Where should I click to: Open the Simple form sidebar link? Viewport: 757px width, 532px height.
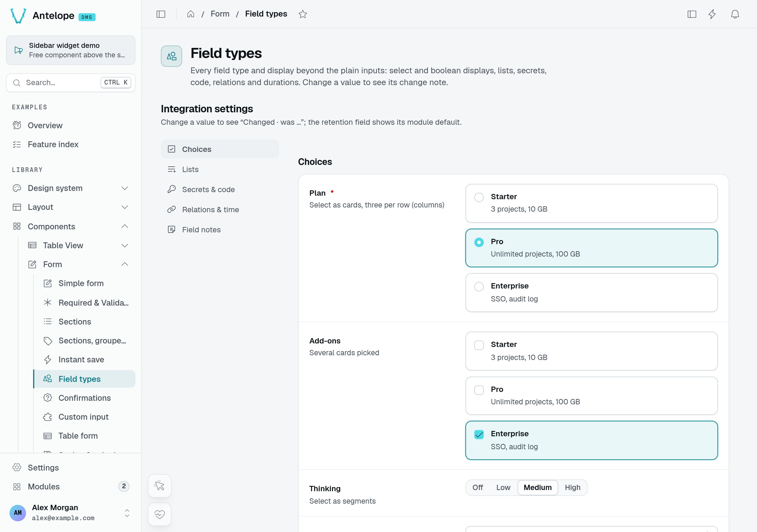coord(84,283)
